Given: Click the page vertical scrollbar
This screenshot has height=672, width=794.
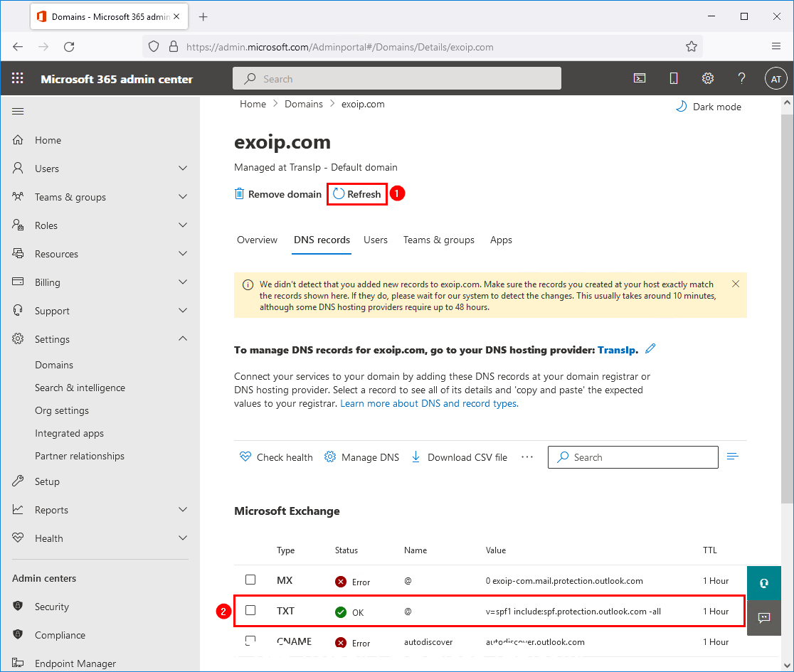Looking at the screenshot, I should tap(787, 309).
